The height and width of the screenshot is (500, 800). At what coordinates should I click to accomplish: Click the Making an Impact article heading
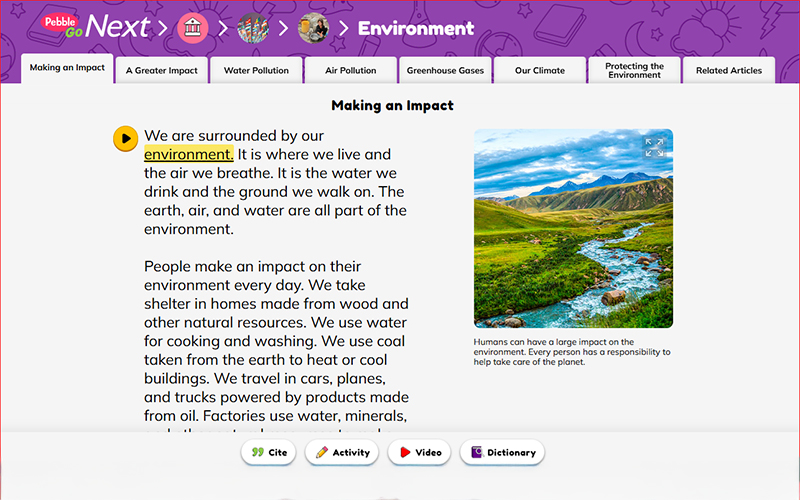392,106
